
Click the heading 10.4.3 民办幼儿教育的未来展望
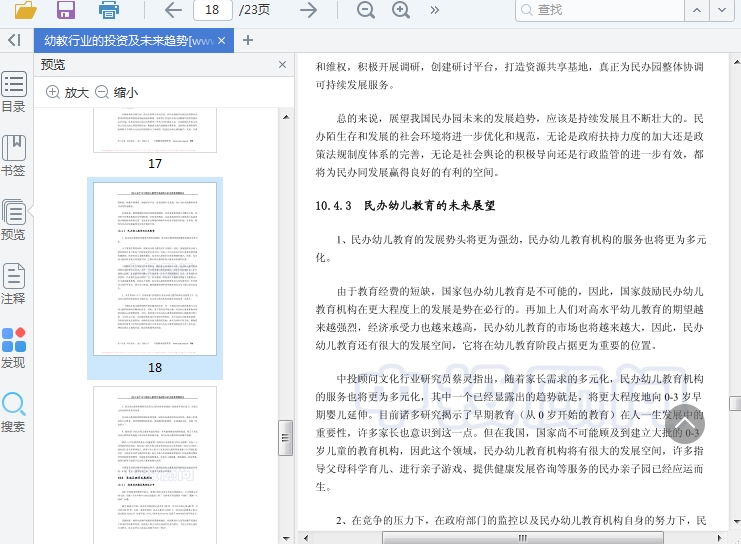tap(405, 206)
